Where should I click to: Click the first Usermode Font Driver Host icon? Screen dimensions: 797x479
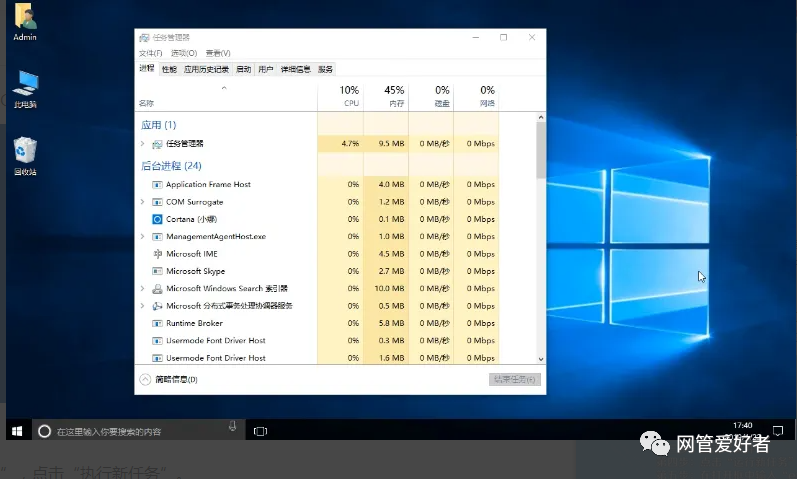pyautogui.click(x=157, y=341)
